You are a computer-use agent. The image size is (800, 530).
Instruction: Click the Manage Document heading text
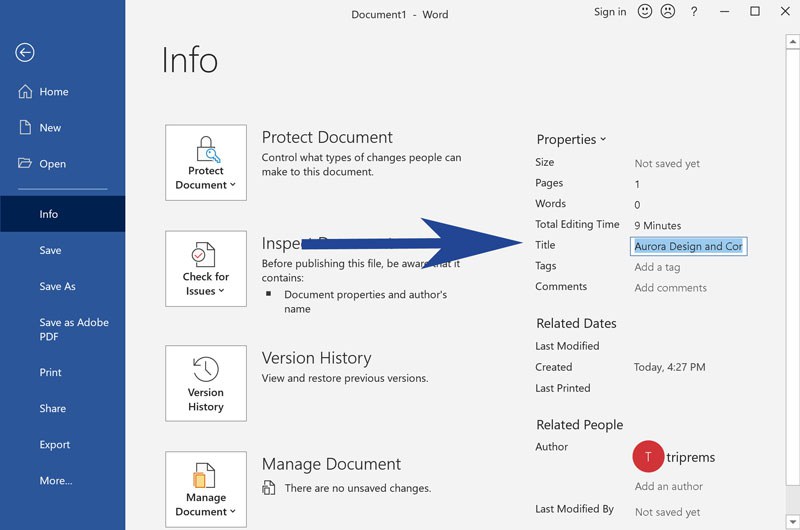[x=331, y=464]
